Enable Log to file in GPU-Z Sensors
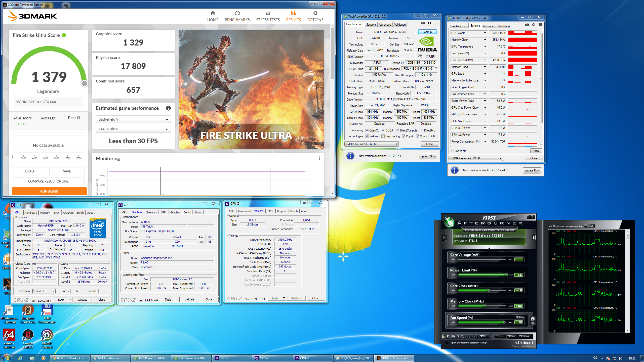644x362 pixels. point(453,151)
